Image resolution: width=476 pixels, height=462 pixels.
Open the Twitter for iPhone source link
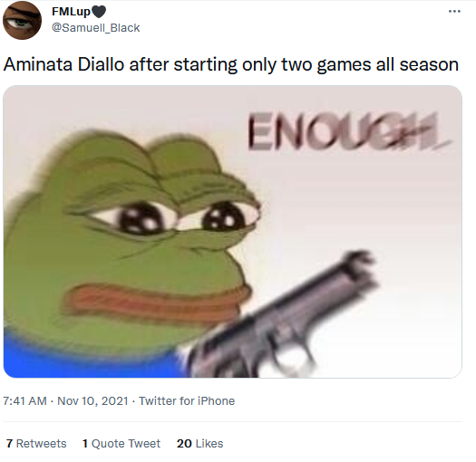click(x=187, y=401)
